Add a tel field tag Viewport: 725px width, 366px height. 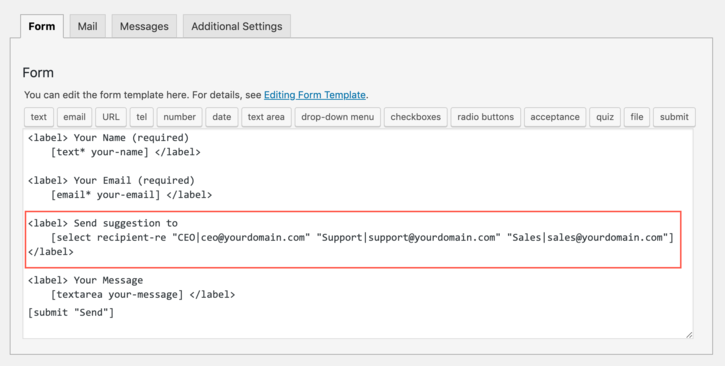pyautogui.click(x=141, y=117)
